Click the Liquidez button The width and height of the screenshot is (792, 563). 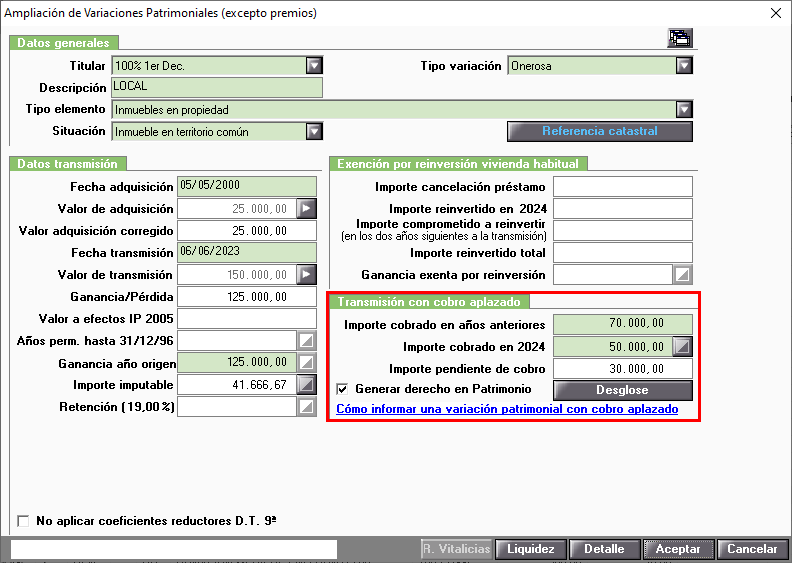pos(531,549)
